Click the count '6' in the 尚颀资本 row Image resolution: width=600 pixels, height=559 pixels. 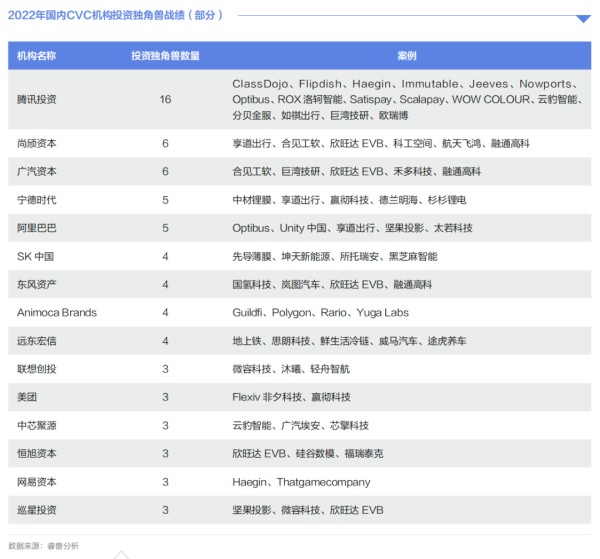165,143
